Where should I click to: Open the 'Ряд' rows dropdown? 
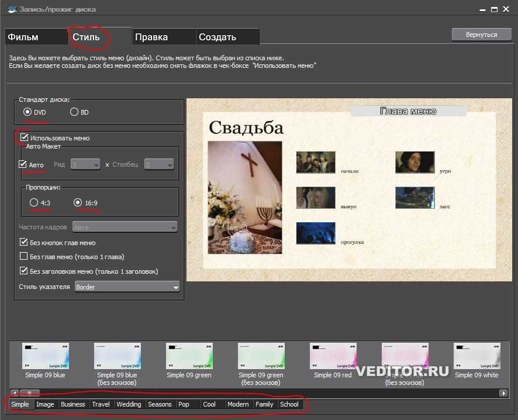click(x=85, y=165)
